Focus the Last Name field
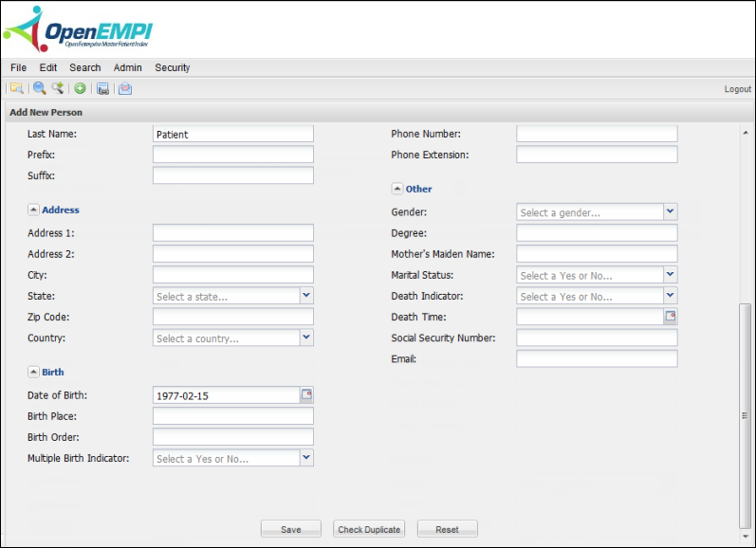 point(233,134)
